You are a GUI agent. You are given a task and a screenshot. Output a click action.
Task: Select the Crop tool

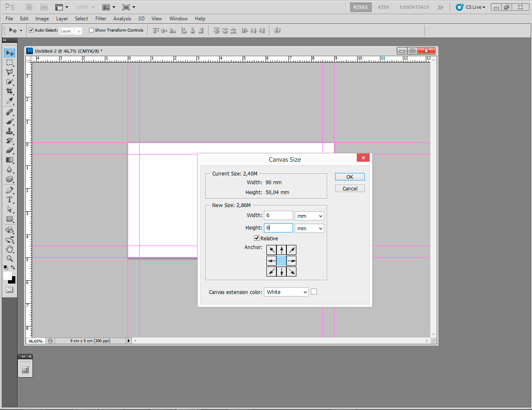10,91
